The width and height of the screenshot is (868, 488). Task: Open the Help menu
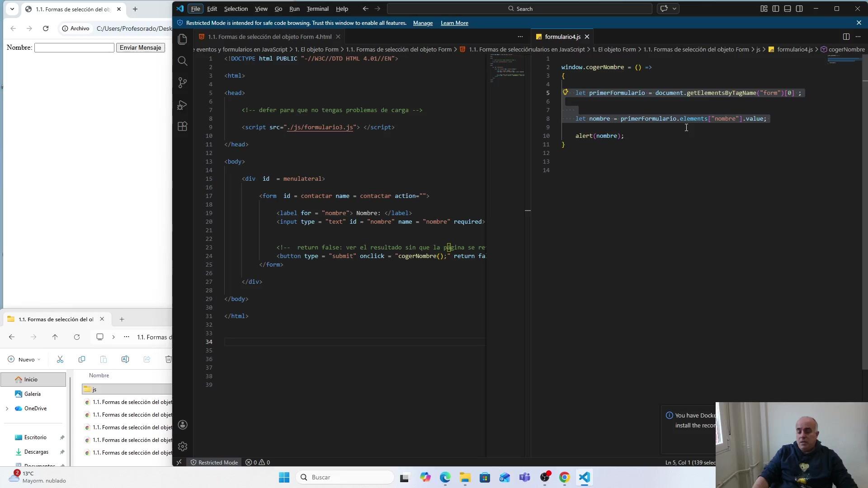click(x=342, y=9)
